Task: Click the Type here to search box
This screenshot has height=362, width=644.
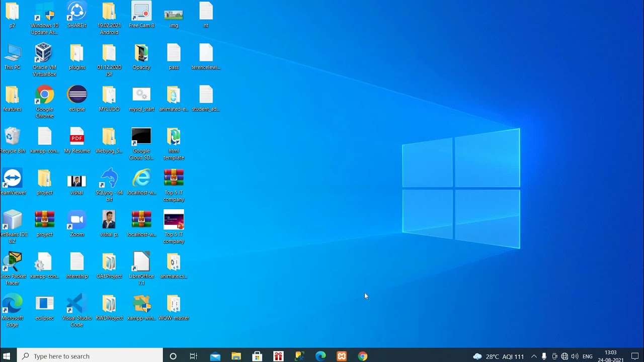Action: [90, 356]
